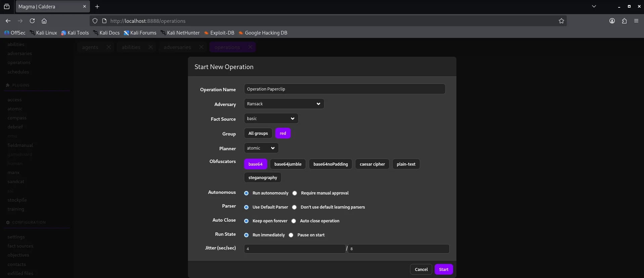Open a new browser tab
This screenshot has width=644, height=278.
coord(97,6)
